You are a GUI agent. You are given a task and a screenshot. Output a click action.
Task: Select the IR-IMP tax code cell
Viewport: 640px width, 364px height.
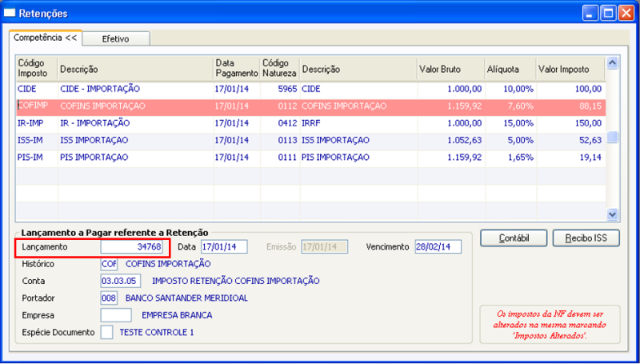click(37, 123)
